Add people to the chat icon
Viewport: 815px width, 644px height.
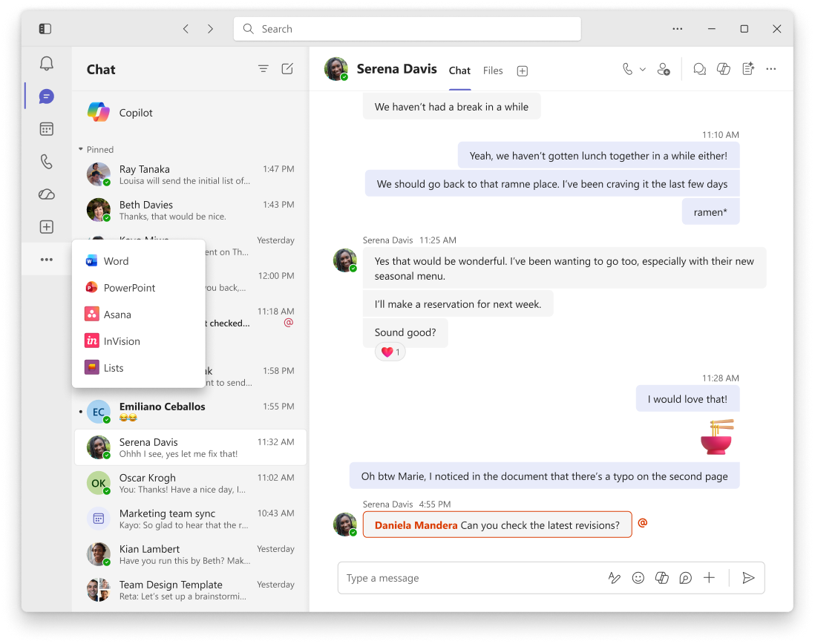click(x=664, y=69)
